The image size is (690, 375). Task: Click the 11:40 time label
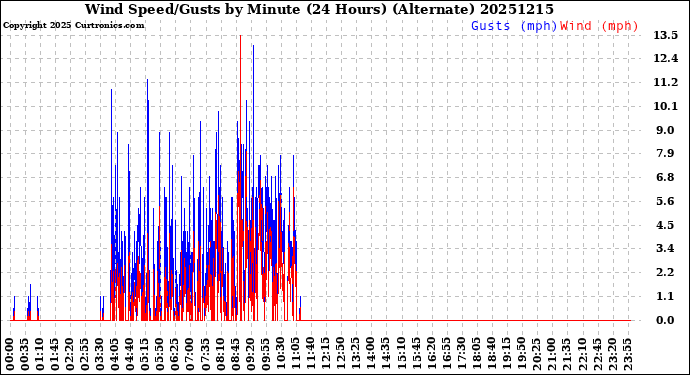tap(311, 355)
